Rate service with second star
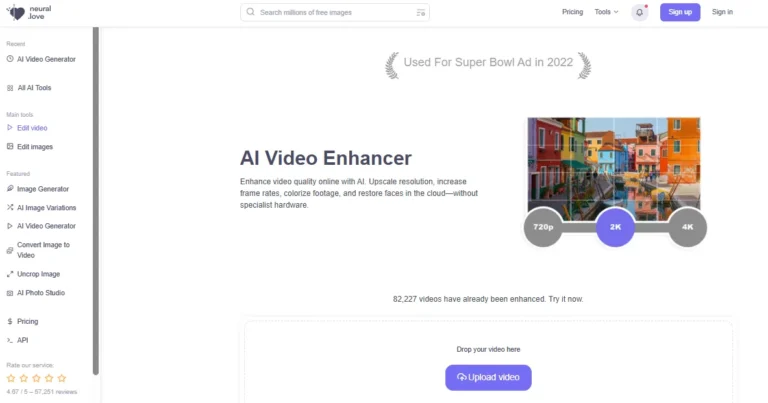Image resolution: width=768 pixels, height=403 pixels. click(24, 378)
